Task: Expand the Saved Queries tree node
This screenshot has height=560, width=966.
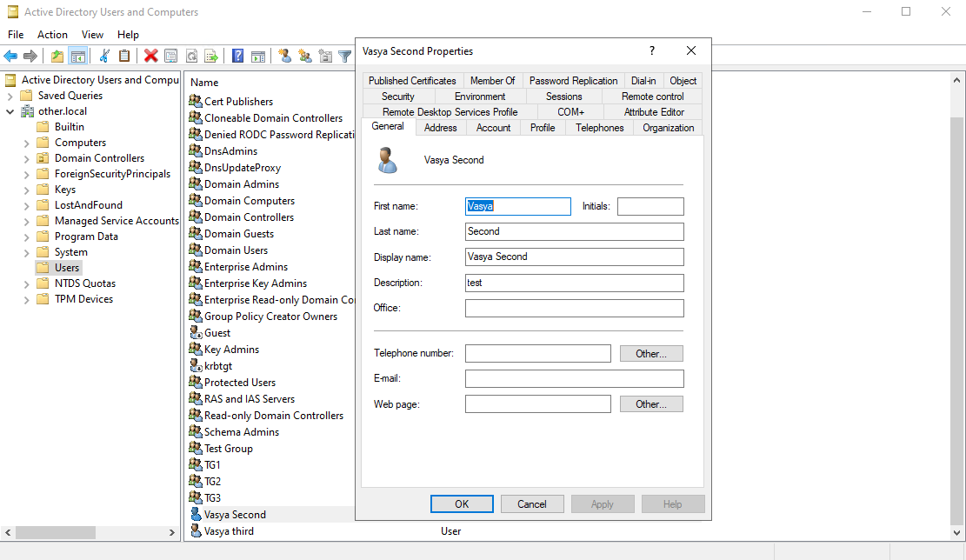Action: click(10, 97)
